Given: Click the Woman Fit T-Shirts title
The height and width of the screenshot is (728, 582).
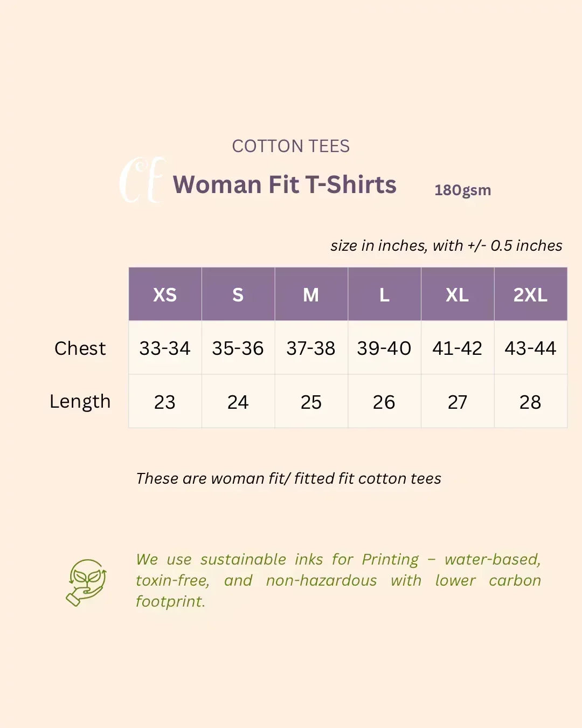Looking at the screenshot, I should point(285,184).
